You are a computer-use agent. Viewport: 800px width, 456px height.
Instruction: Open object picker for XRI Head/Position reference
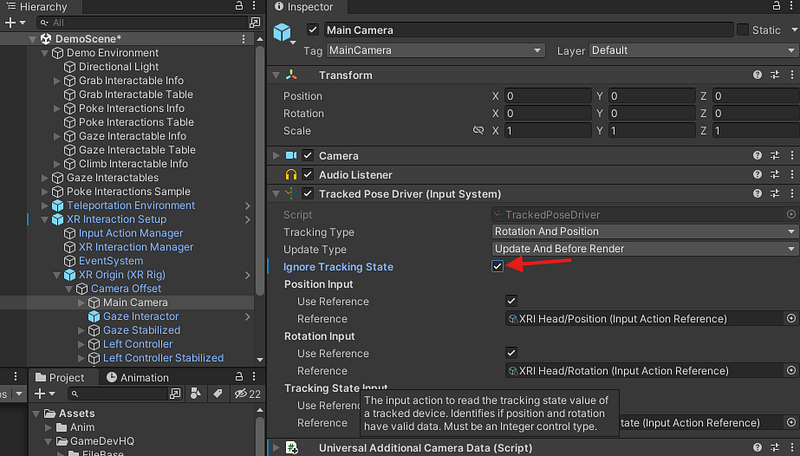[x=791, y=319]
